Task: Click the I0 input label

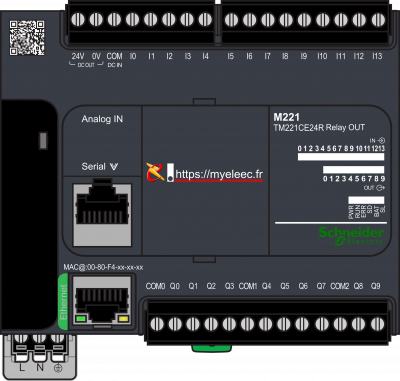Action: click(133, 56)
